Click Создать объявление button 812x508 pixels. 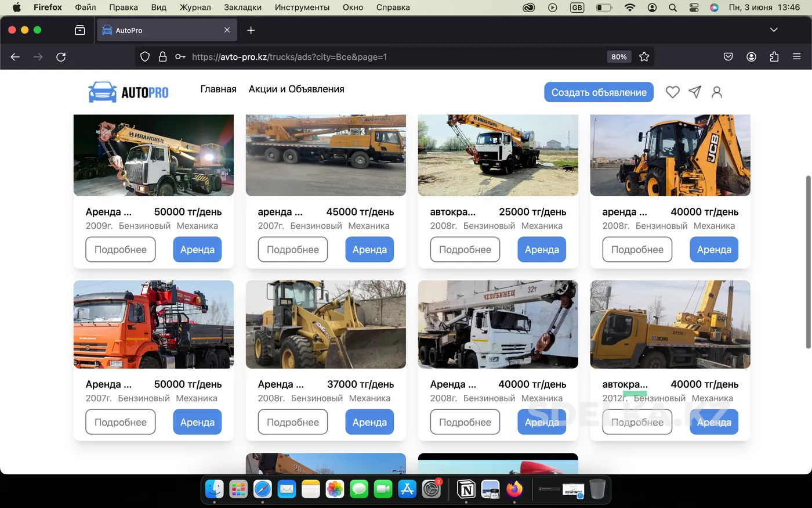pyautogui.click(x=599, y=92)
